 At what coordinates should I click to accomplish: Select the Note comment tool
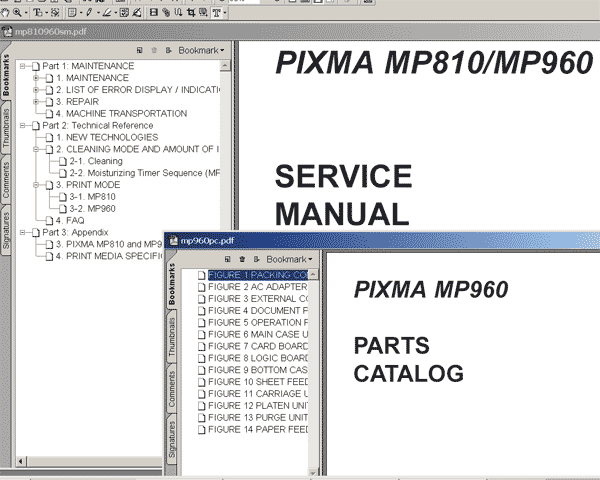pyautogui.click(x=72, y=13)
